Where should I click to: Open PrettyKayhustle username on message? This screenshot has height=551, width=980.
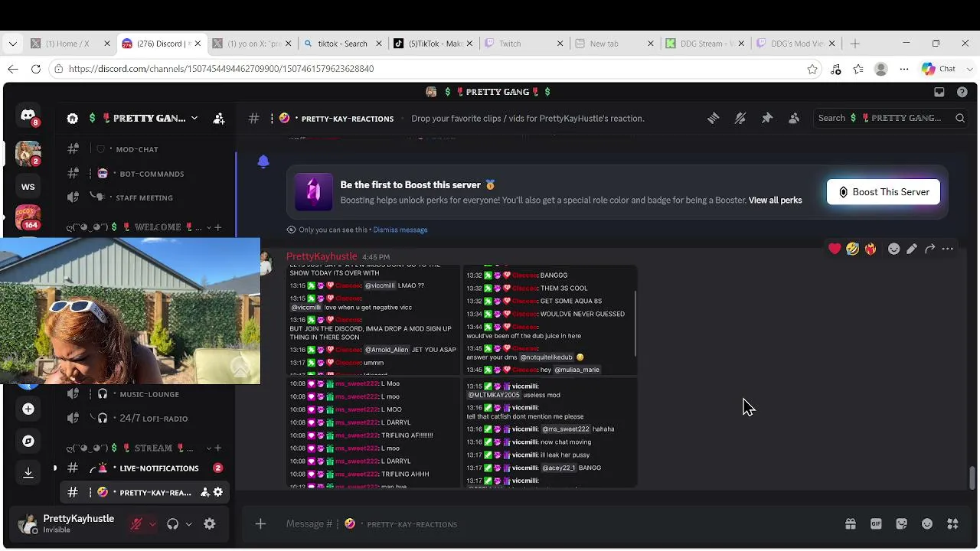(322, 256)
